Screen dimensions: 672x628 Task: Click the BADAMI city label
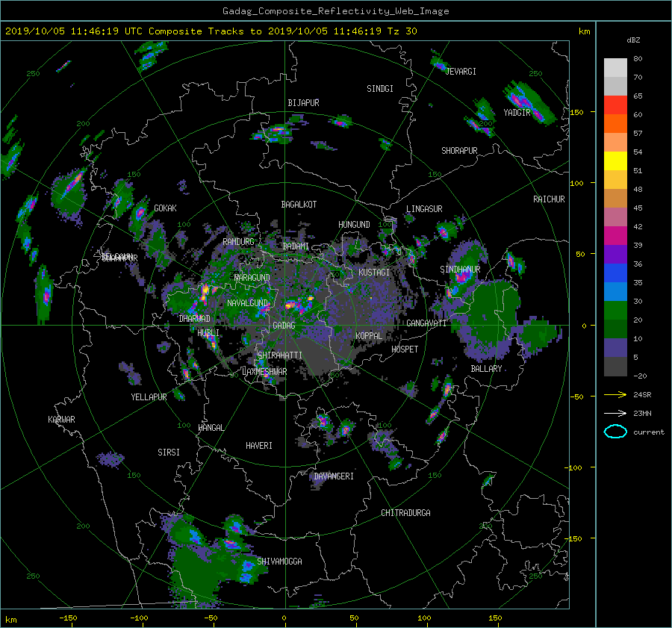296,246
